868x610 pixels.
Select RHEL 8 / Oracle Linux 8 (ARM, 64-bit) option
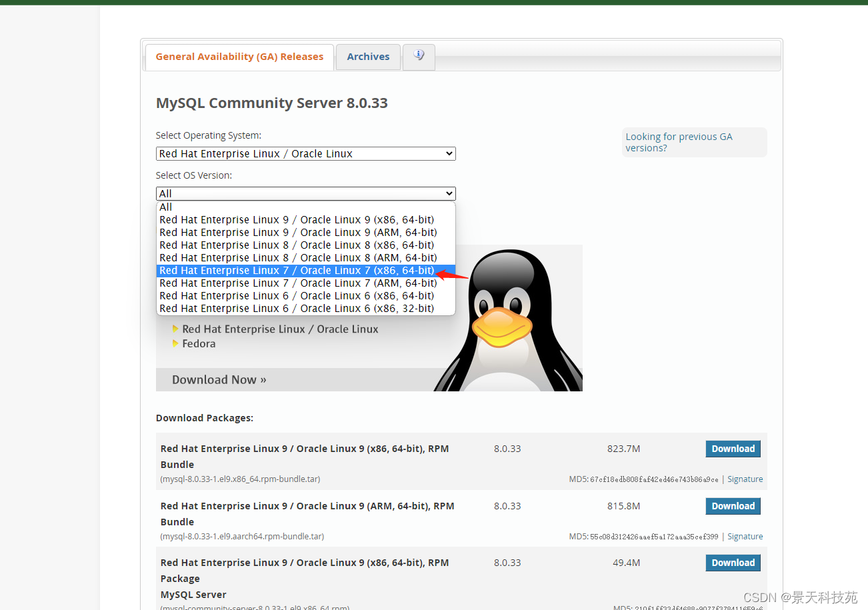pos(306,258)
